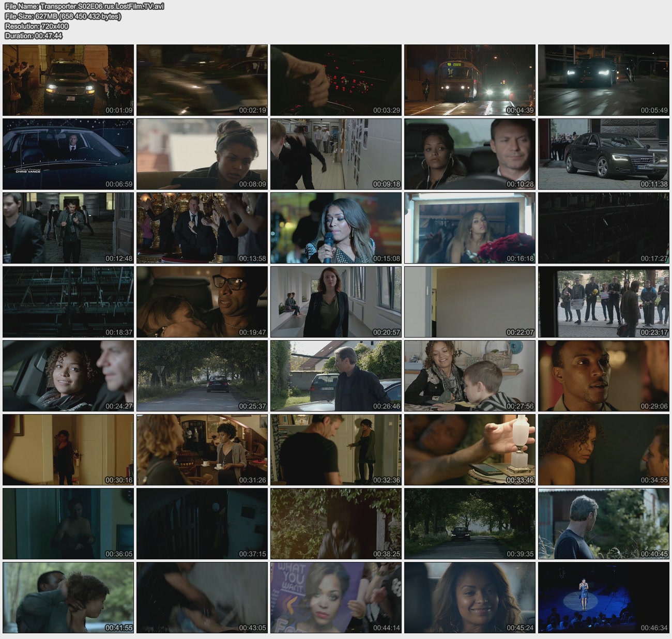Click the Audi car thumbnail at 00:11:38
This screenshot has width=672, height=639.
[x=603, y=154]
